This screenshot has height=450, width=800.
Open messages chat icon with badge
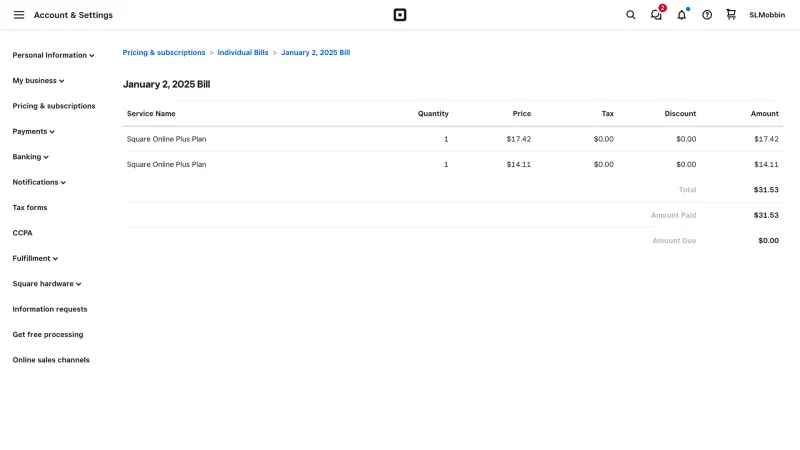[x=657, y=14]
